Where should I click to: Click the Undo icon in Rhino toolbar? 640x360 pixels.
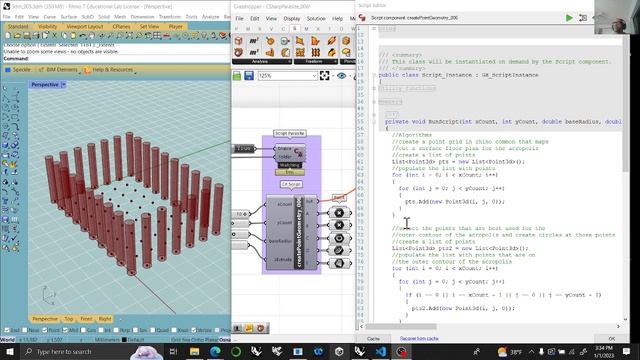(x=82, y=36)
